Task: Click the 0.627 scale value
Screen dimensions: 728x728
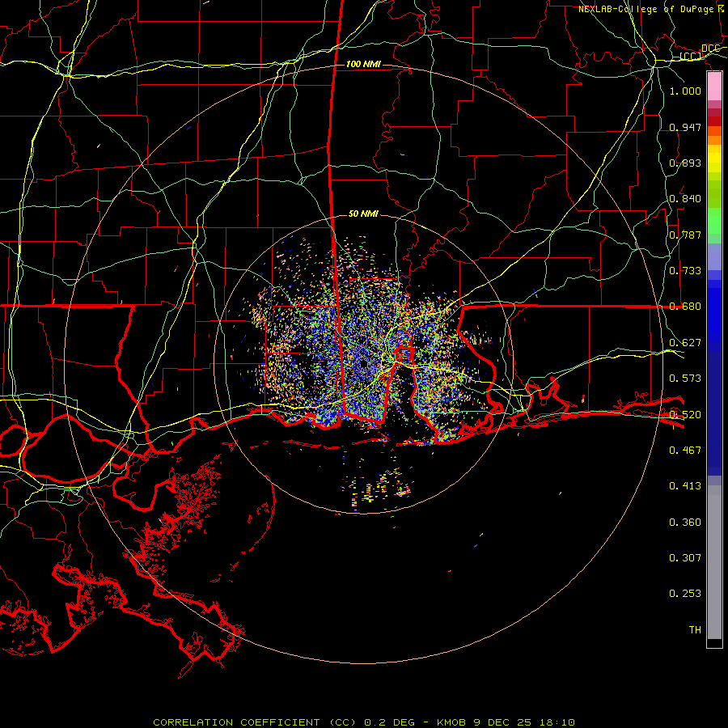Action: (x=685, y=342)
